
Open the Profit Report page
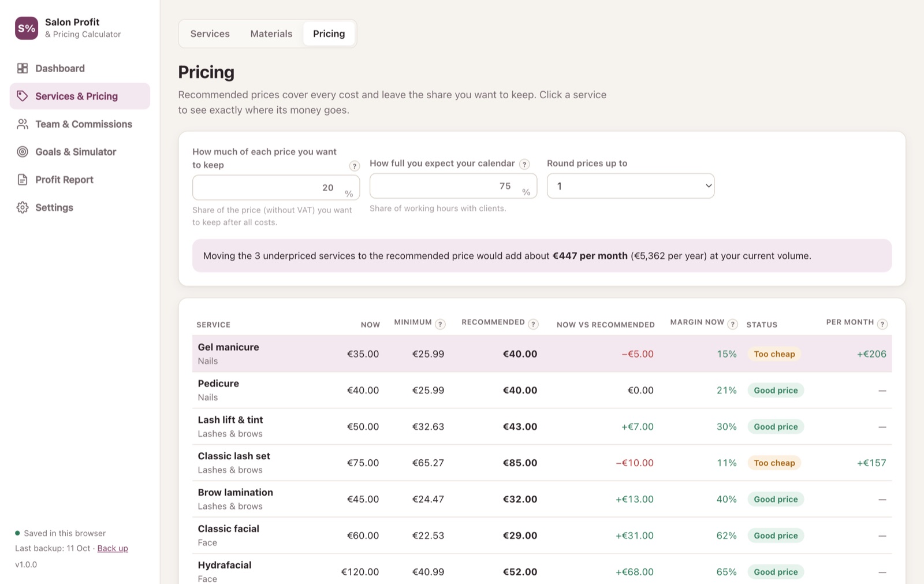tap(80, 180)
